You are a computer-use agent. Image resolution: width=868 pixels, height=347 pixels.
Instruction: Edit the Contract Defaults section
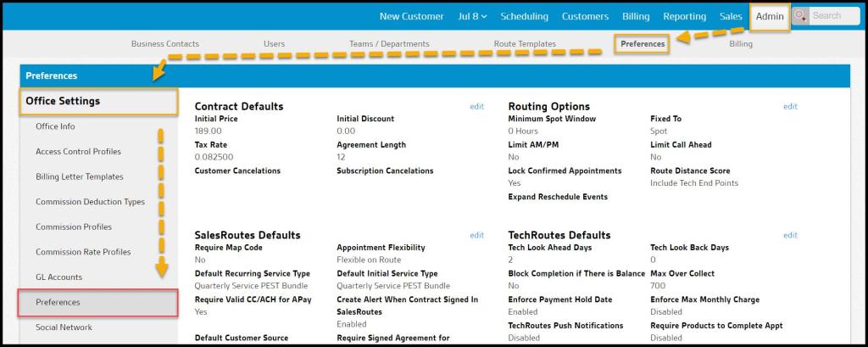(x=476, y=107)
